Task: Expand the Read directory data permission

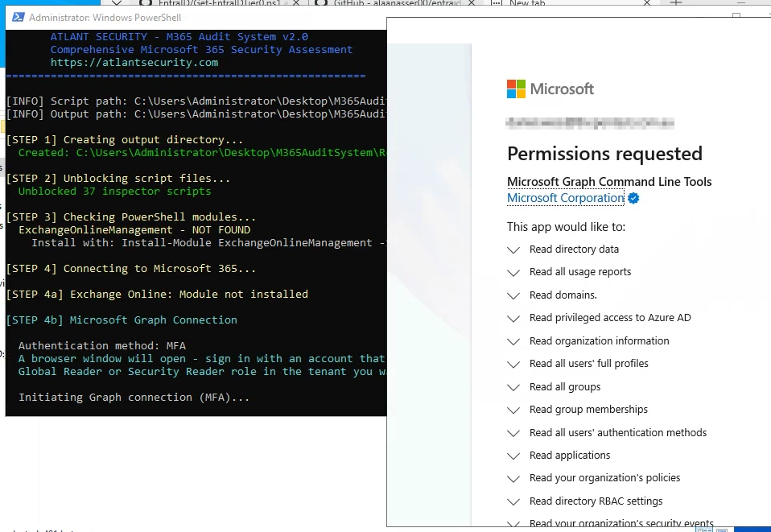Action: [x=513, y=250]
